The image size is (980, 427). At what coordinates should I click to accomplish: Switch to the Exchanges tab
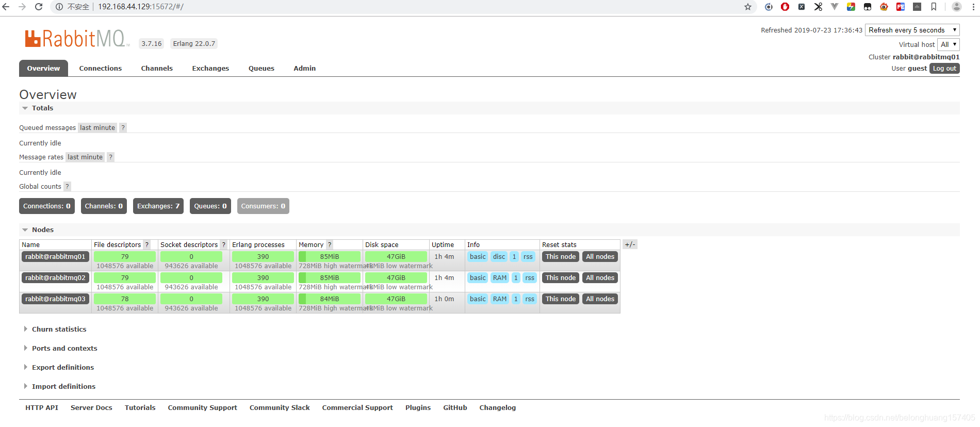pyautogui.click(x=210, y=68)
